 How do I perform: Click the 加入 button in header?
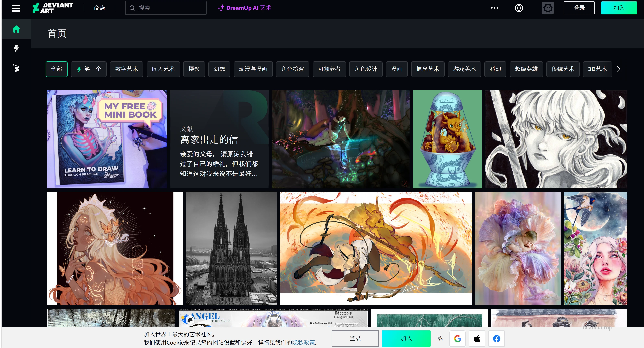point(619,8)
